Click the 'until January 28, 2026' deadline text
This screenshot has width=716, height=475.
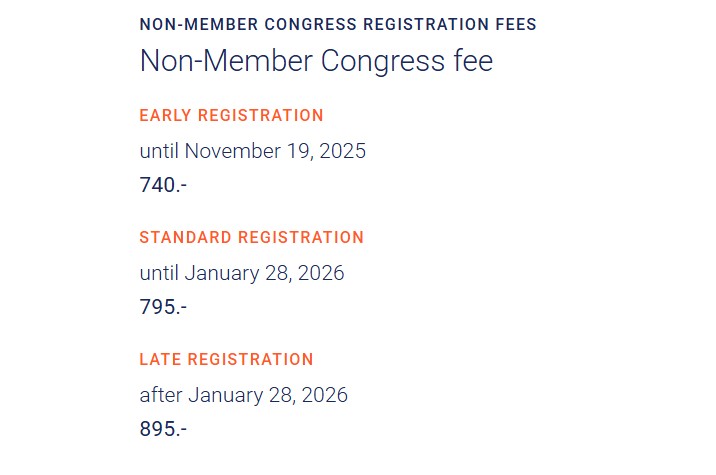click(x=241, y=273)
